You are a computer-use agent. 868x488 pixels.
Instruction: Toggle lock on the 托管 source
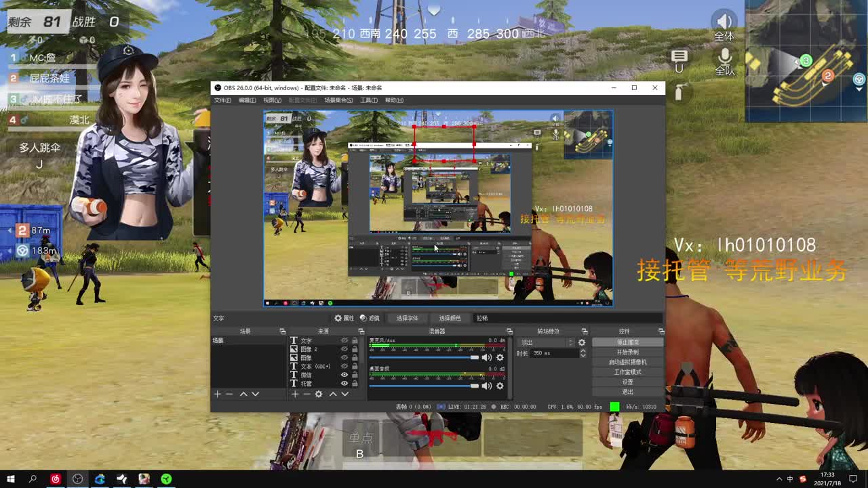click(x=355, y=384)
